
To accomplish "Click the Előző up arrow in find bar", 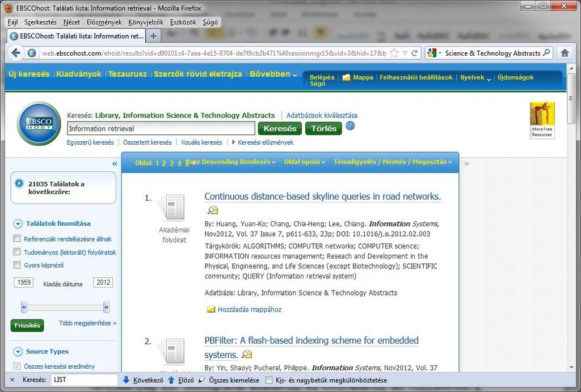I will 171,380.
